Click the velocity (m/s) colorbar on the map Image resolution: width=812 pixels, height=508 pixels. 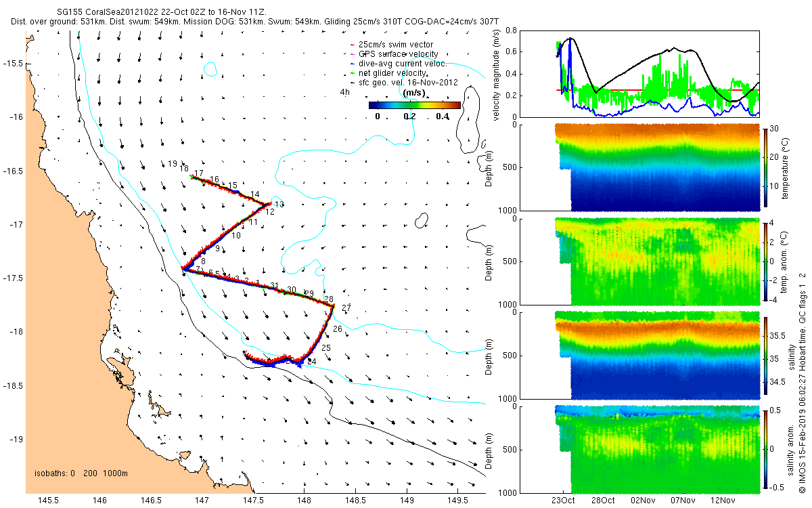(x=415, y=105)
